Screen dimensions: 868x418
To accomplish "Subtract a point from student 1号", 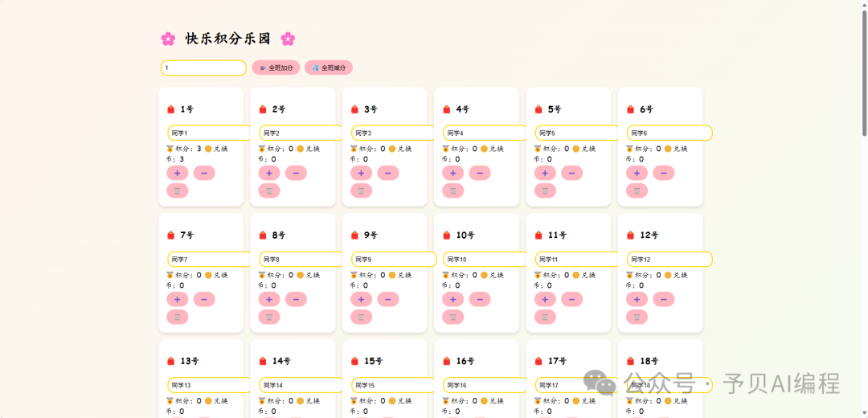I will click(x=204, y=174).
